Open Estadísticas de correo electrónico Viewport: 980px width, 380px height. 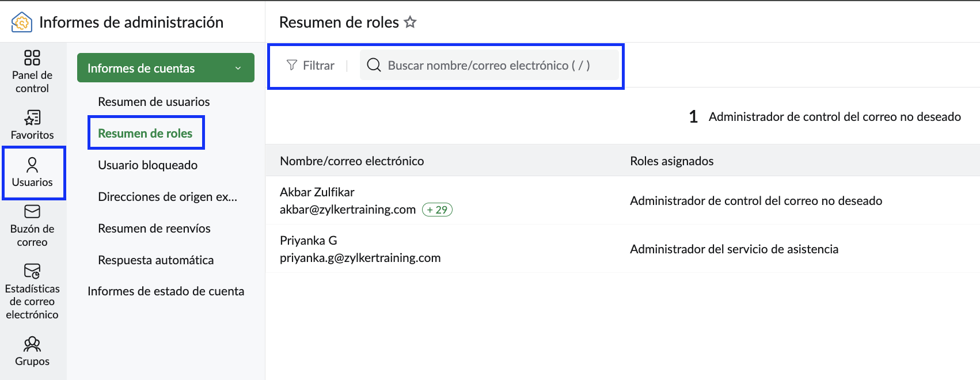32,292
